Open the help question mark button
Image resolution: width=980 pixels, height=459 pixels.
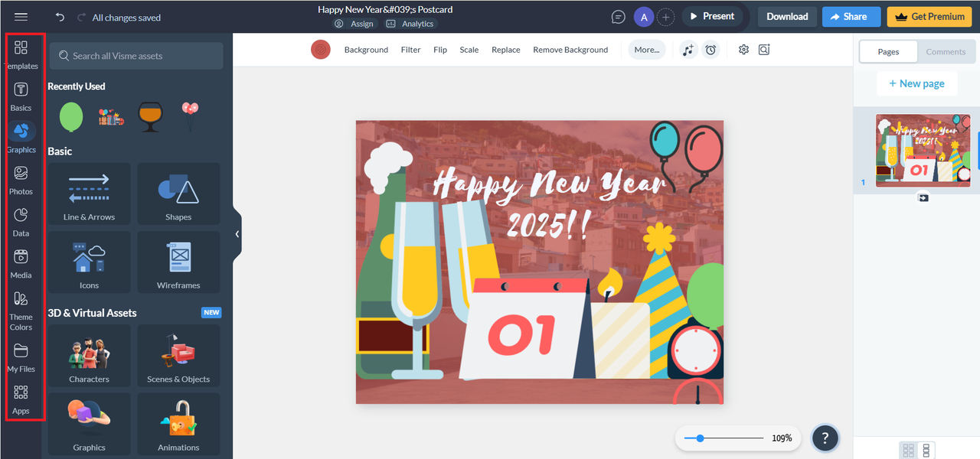pyautogui.click(x=825, y=438)
